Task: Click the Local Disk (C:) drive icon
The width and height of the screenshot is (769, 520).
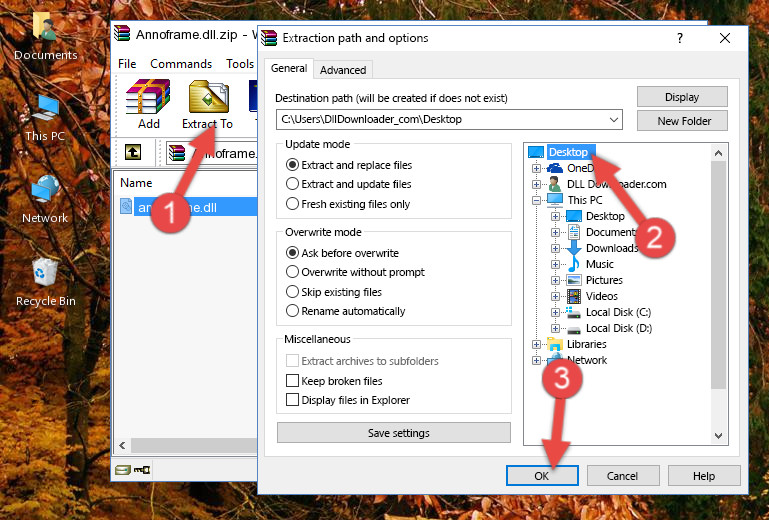Action: coord(573,312)
